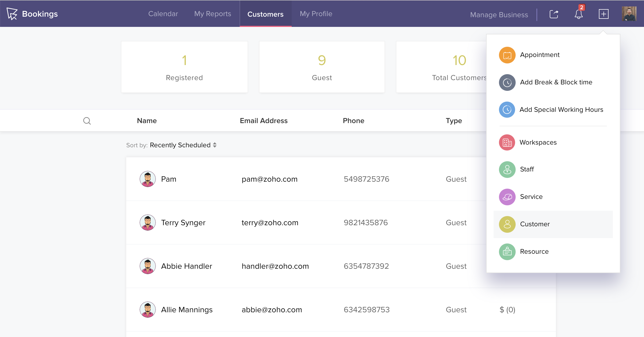Open the Recently Scheduled sort dropdown

(183, 145)
